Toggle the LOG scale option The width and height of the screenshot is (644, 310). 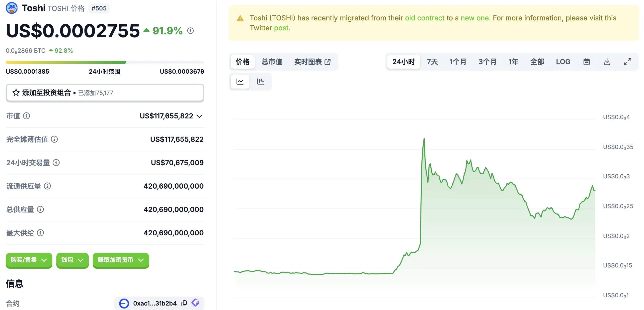click(563, 62)
